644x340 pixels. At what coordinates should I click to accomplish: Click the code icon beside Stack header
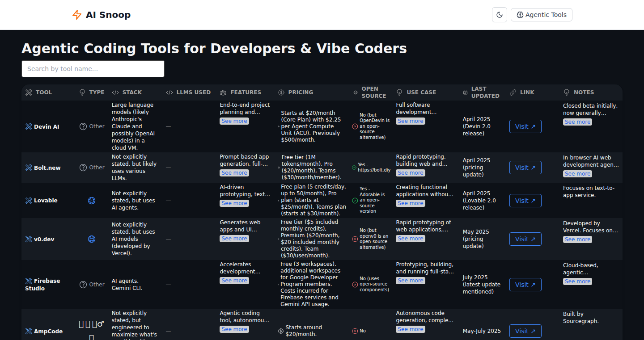point(115,92)
